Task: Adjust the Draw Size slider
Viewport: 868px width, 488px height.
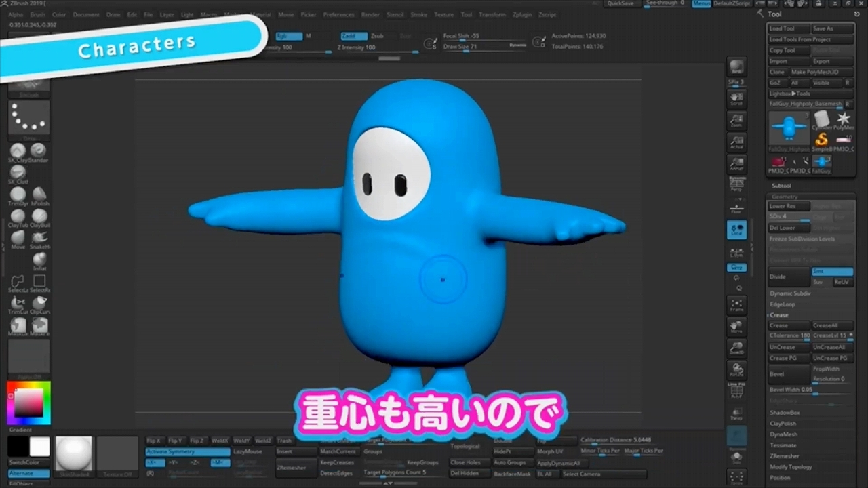Action: [485, 47]
